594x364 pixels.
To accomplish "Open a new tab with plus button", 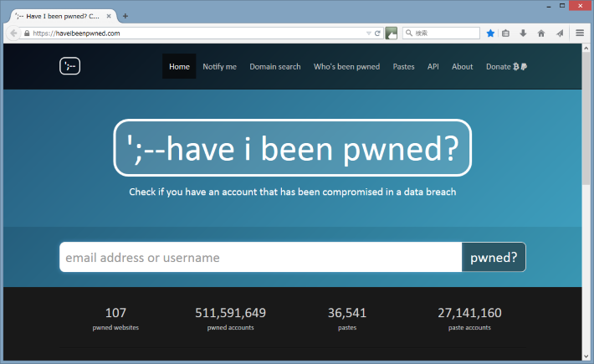I will 125,16.
